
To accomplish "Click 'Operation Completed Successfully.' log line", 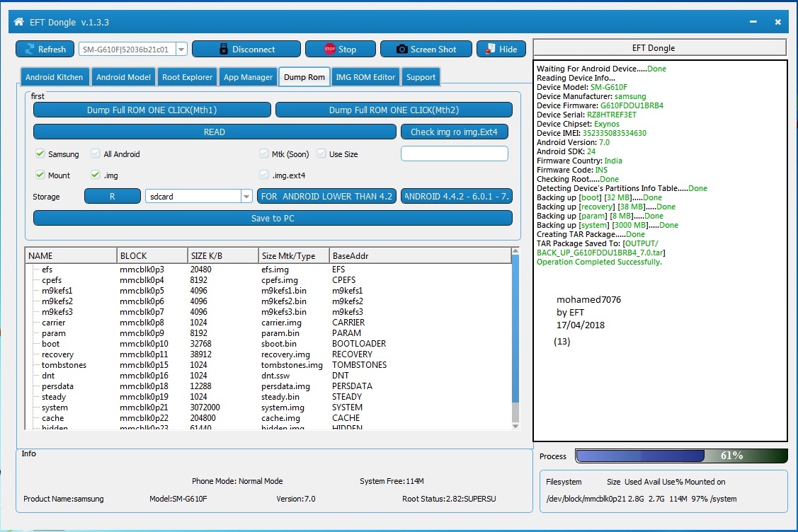I will [x=599, y=262].
